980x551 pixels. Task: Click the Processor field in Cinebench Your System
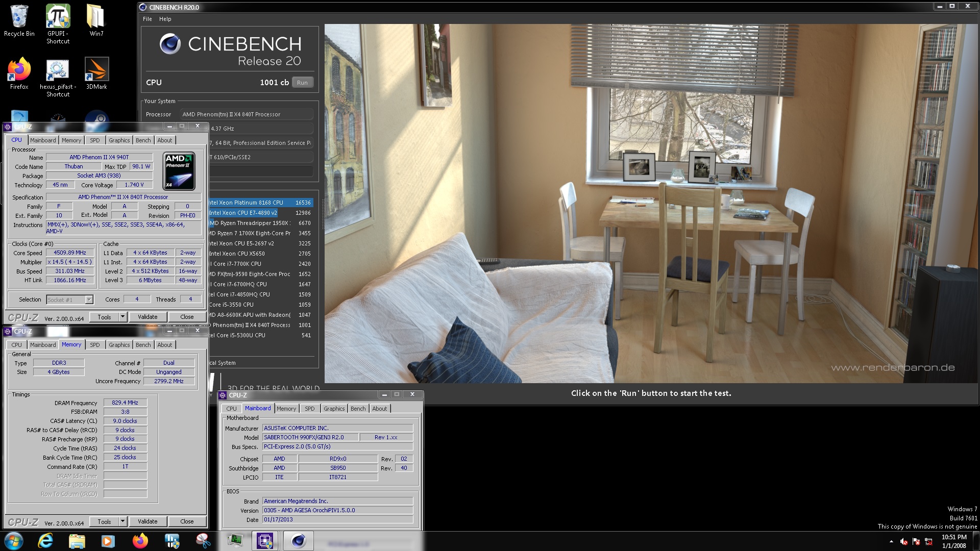click(247, 114)
